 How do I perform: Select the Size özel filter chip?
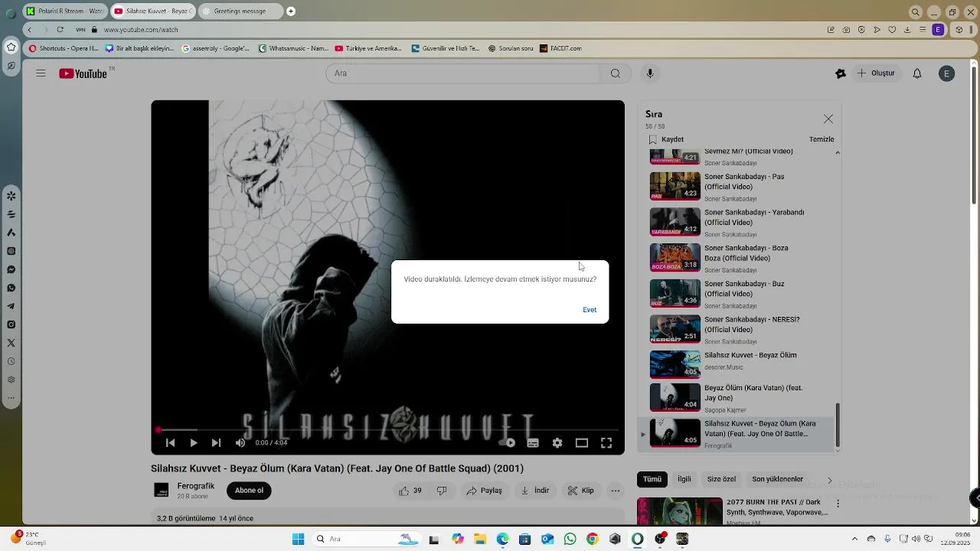(x=721, y=479)
